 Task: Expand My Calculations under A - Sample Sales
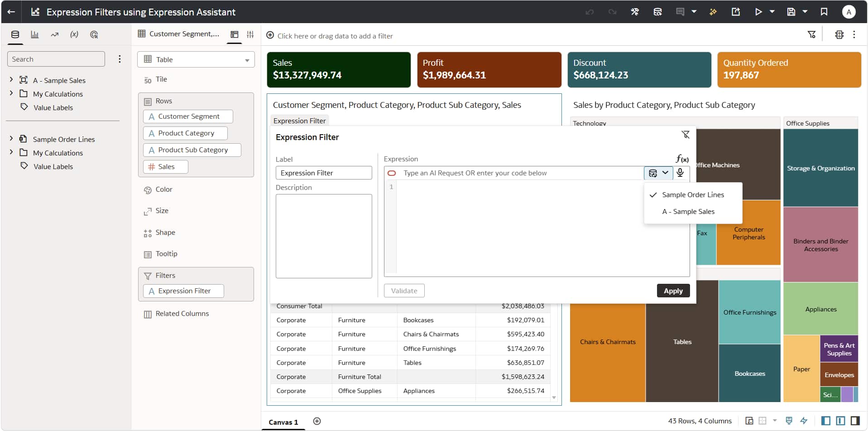pos(11,93)
